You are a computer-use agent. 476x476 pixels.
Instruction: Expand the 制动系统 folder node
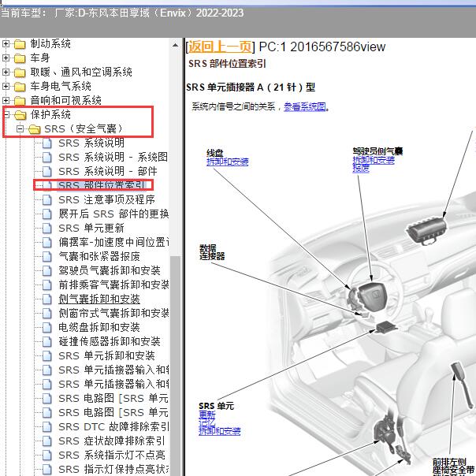pos(6,43)
